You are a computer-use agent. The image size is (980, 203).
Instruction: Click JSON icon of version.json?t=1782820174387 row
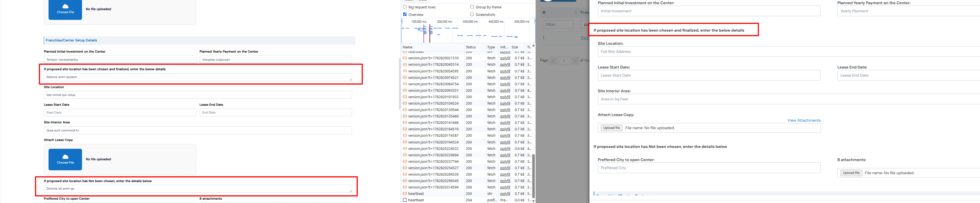[405, 136]
